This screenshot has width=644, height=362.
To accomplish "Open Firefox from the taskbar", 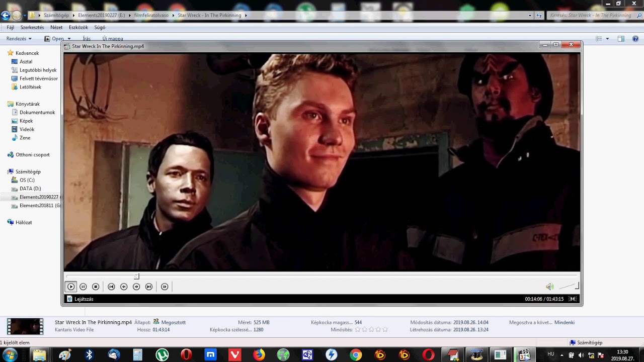I will coord(259,355).
